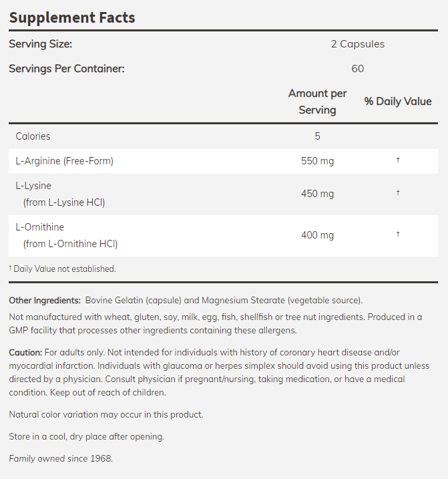Viewport: 448px width, 479px height.
Task: Select the Calories row label
Action: click(x=33, y=136)
